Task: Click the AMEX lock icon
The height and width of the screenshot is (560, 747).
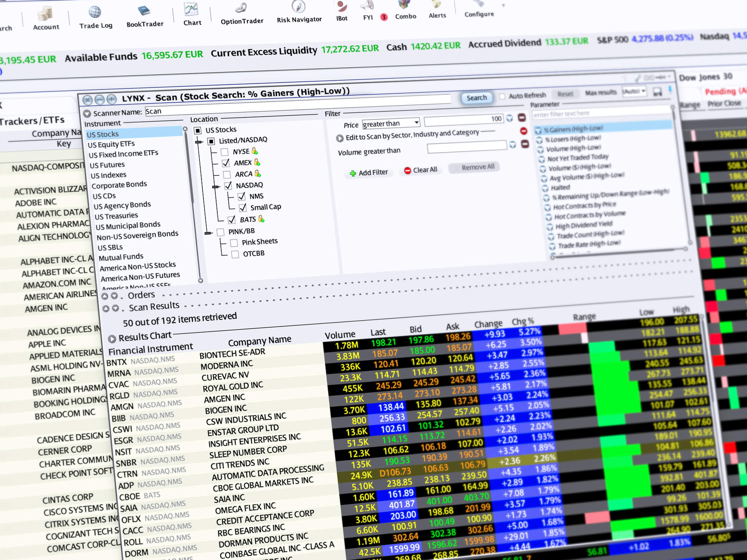Action: pos(257,162)
